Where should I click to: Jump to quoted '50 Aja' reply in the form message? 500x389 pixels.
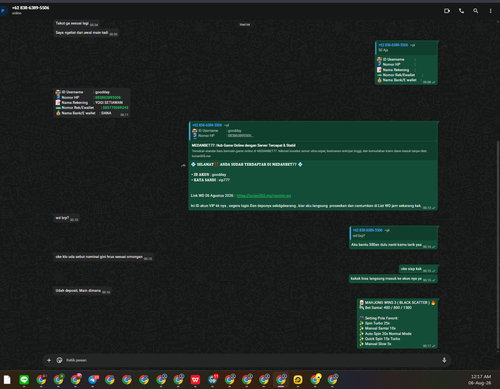pos(406,48)
